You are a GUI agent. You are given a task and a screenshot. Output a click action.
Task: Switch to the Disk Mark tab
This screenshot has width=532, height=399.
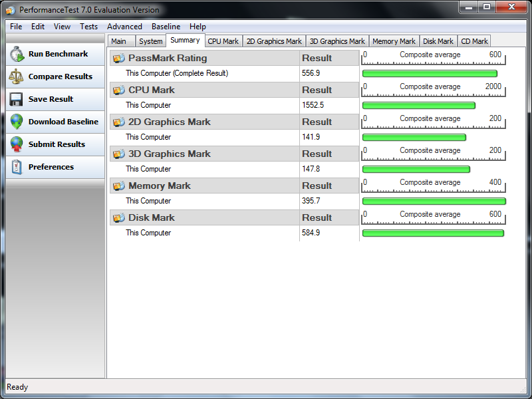(x=438, y=41)
